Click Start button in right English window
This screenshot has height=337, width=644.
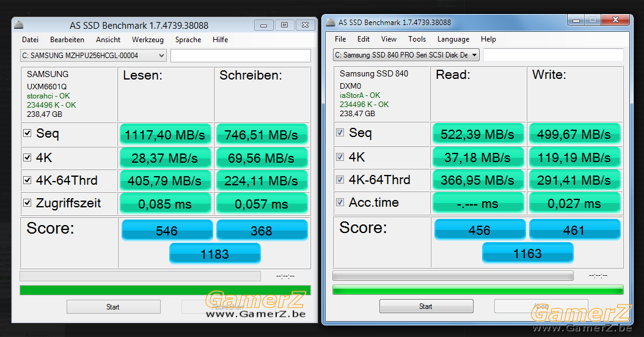pos(426,306)
